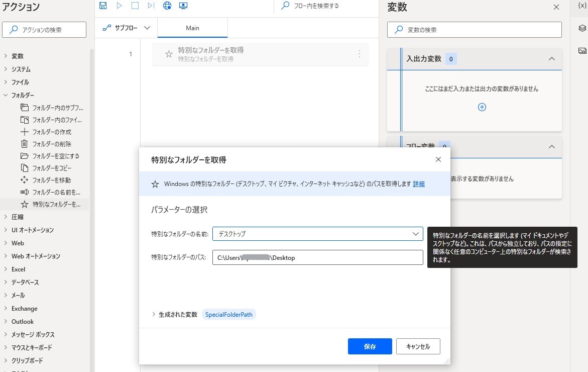Expand the メッセージ ボックス group

(6, 334)
